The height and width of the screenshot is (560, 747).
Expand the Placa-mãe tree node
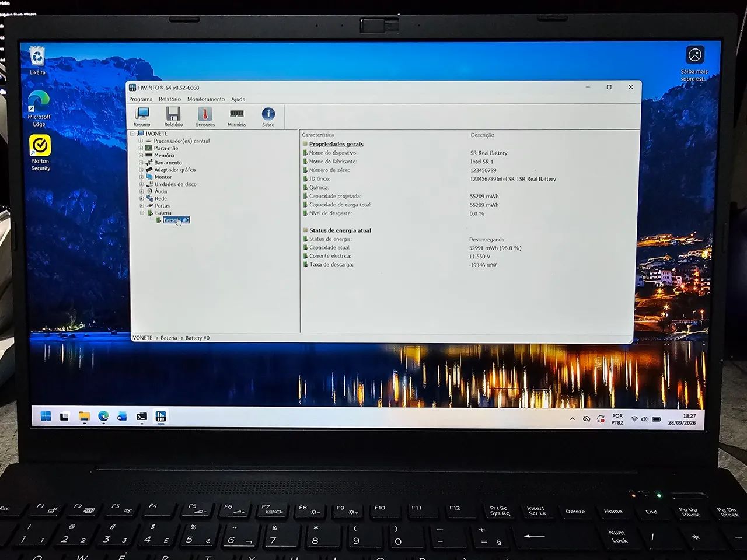coord(141,148)
